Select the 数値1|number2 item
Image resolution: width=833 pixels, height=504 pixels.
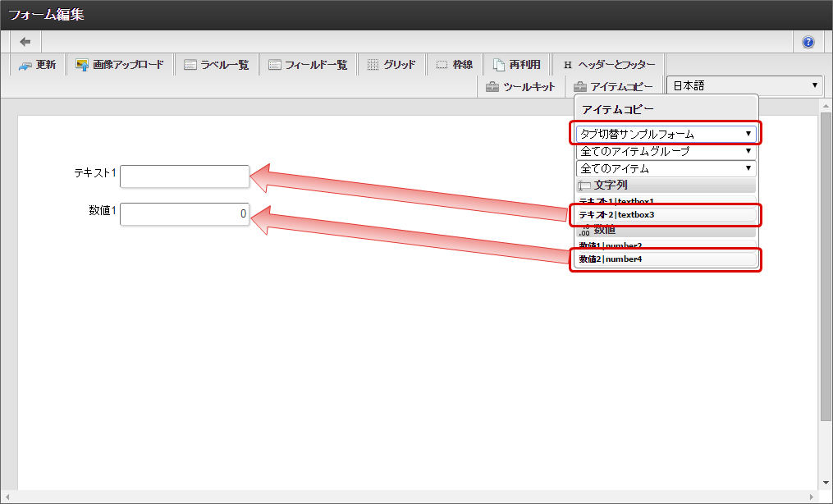pos(666,245)
